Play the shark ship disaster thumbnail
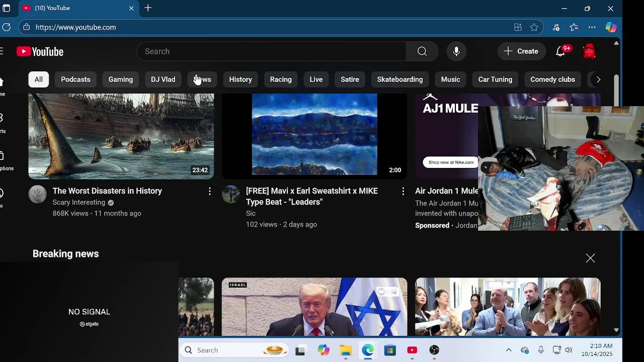 click(x=121, y=136)
